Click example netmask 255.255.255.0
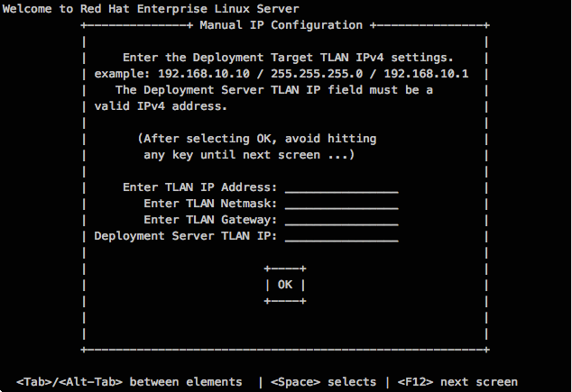Viewport: 572px width, 392px height. pyautogui.click(x=317, y=74)
